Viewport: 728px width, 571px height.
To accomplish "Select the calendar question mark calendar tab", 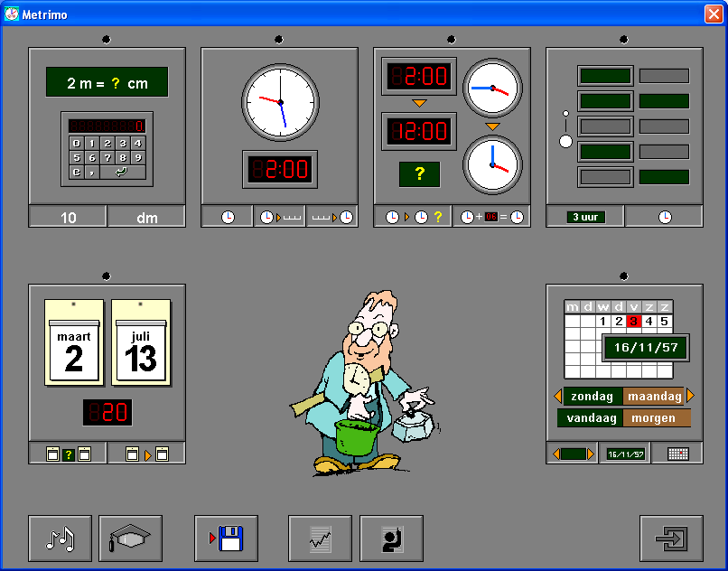I will (68, 454).
